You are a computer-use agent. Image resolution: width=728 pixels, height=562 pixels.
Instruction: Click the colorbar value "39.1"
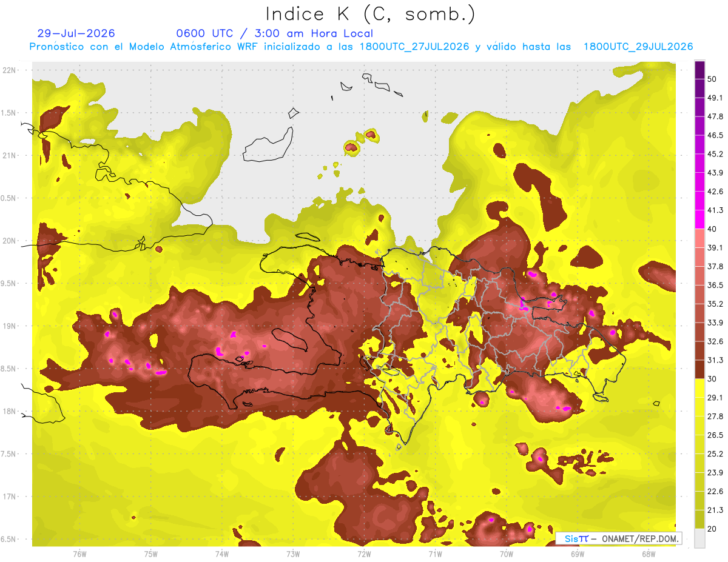715,247
